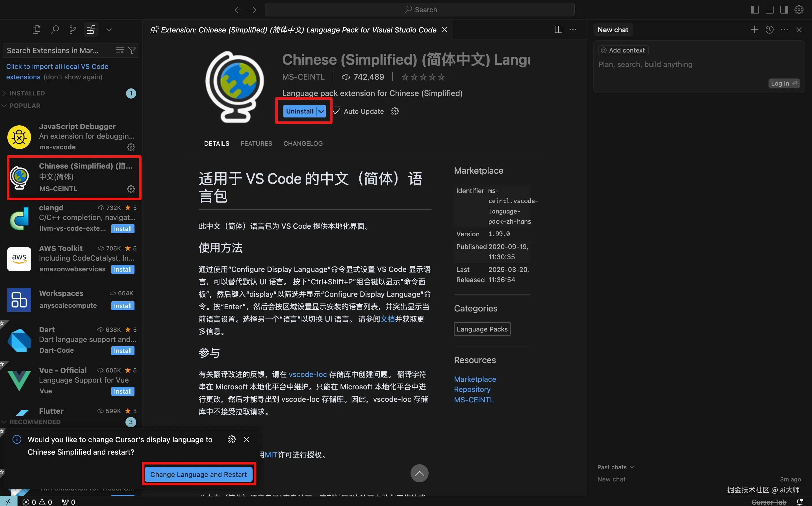Start a new chat with plus icon
Screen dimensions: 812x506
754,30
